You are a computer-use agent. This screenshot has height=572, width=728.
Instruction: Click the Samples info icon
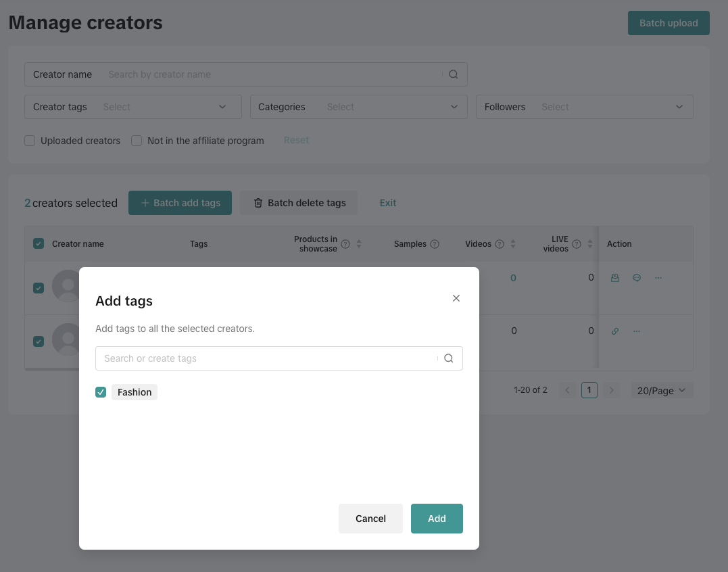[435, 244]
